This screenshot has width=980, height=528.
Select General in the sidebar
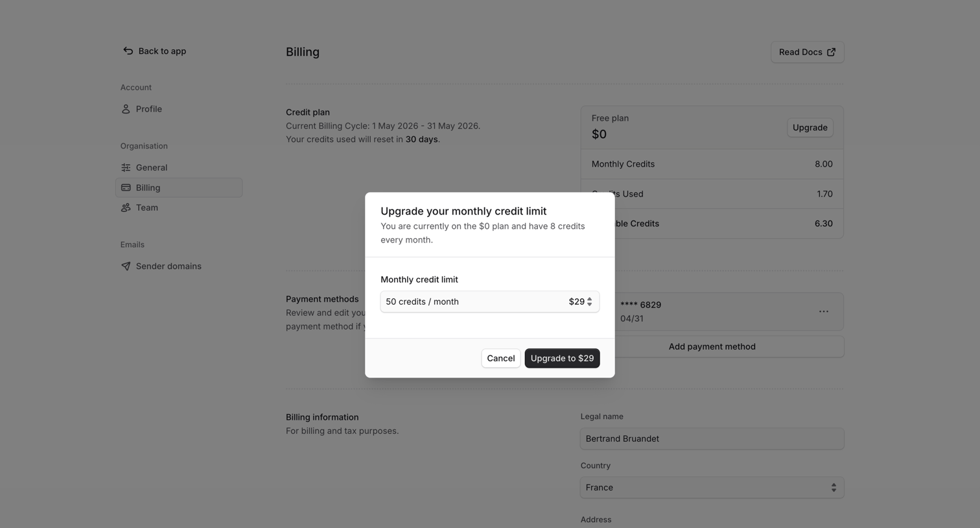[x=179, y=167]
